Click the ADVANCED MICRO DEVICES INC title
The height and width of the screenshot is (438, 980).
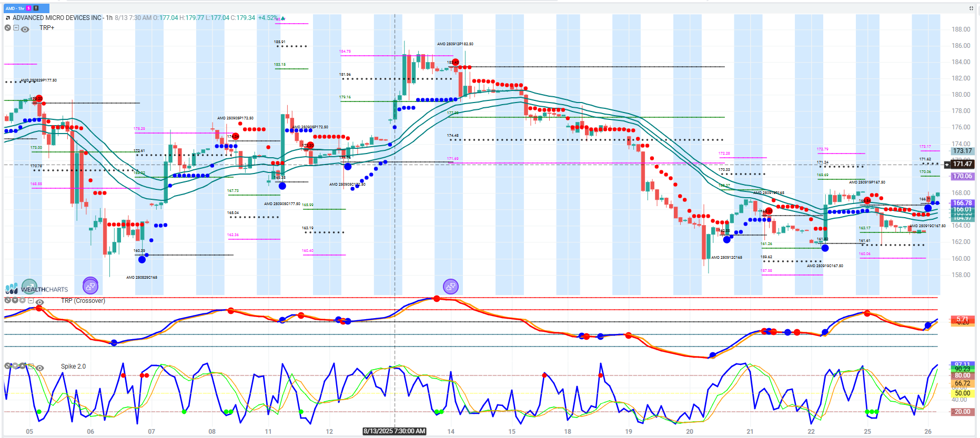point(57,18)
